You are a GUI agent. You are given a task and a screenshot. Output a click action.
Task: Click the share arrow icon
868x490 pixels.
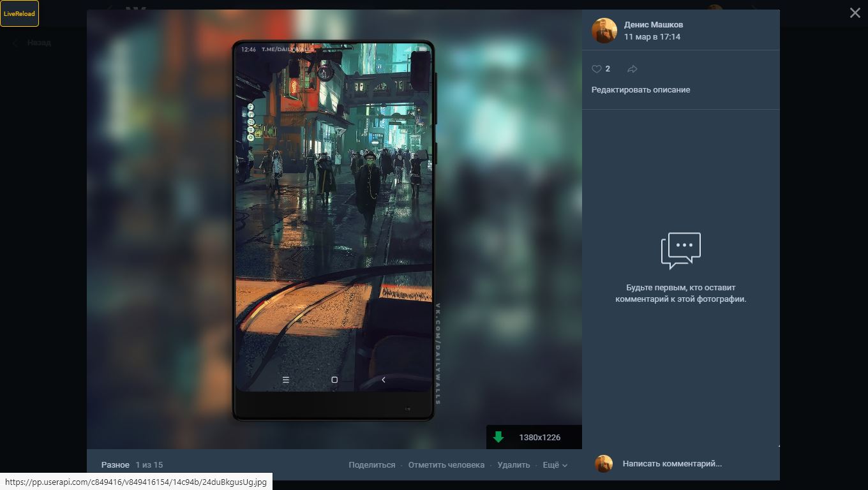coord(632,69)
